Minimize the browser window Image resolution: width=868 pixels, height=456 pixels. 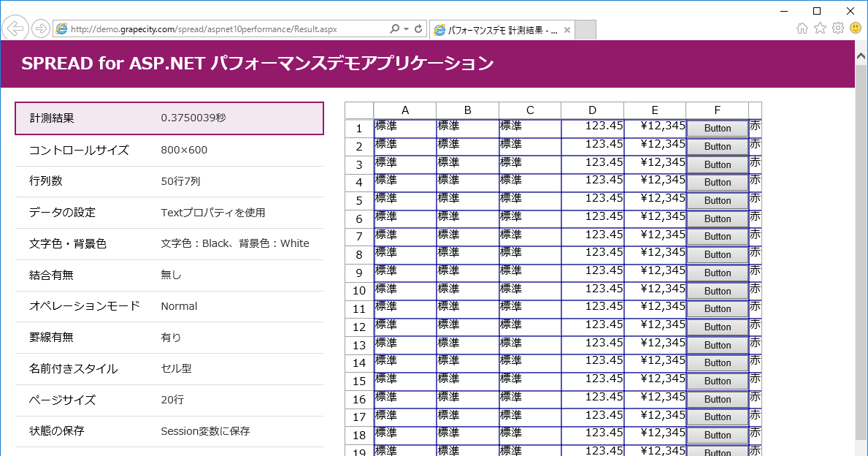tap(784, 11)
